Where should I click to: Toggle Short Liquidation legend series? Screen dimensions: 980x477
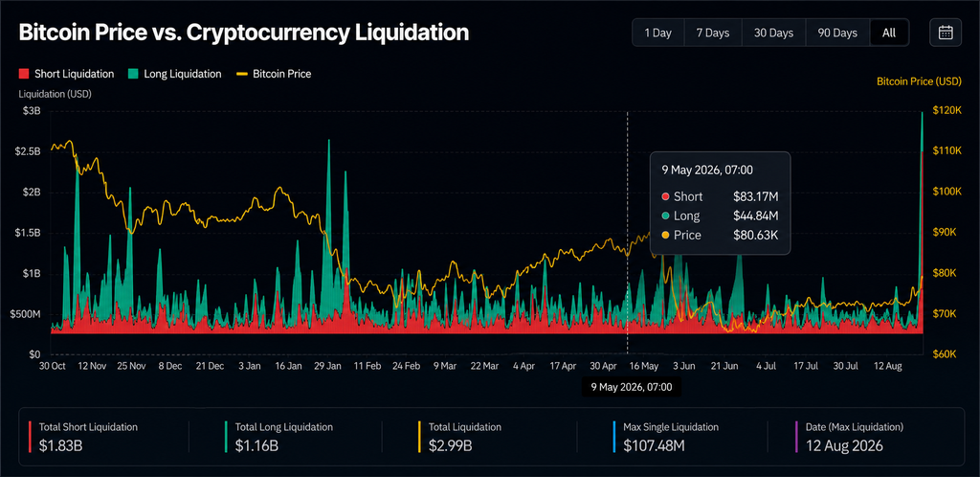tap(66, 74)
